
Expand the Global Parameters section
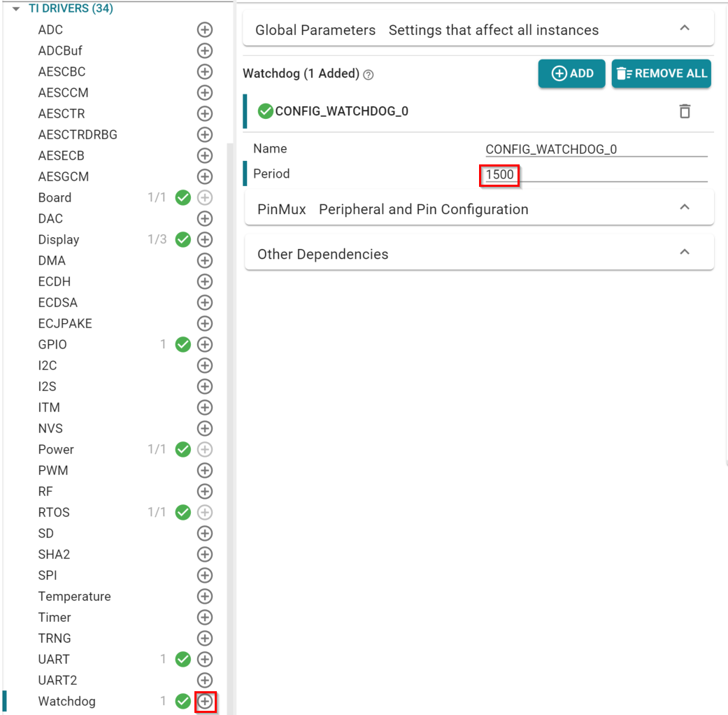click(x=685, y=29)
